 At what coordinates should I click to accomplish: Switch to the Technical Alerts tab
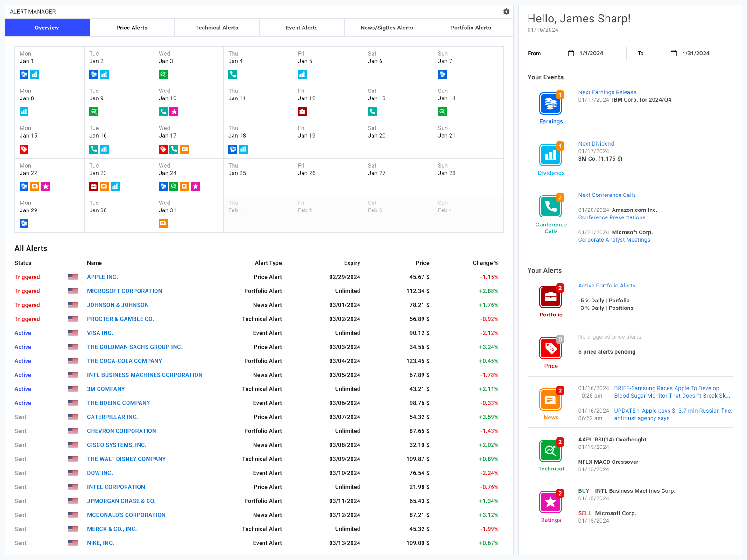point(217,28)
